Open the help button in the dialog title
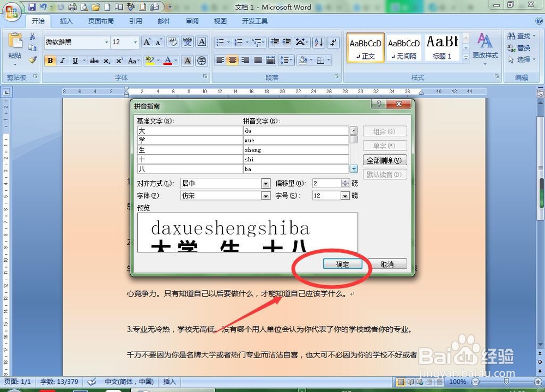The height and width of the screenshot is (392, 545). (379, 104)
